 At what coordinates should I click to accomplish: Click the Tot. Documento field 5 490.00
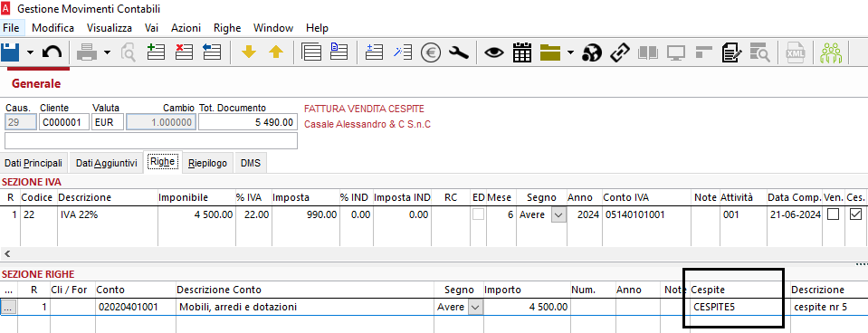coord(247,122)
